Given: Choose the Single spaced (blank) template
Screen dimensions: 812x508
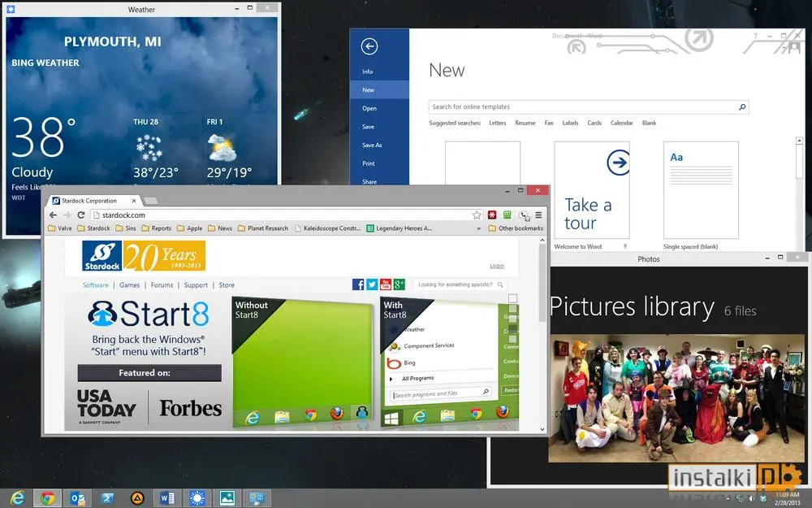Looking at the screenshot, I should (x=701, y=190).
